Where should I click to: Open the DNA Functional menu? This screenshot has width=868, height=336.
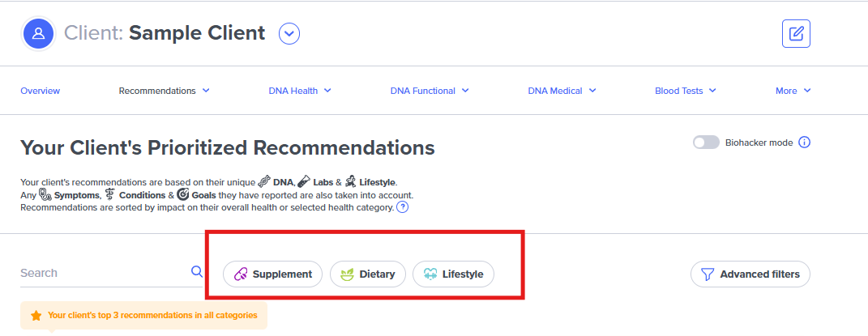[x=430, y=91]
